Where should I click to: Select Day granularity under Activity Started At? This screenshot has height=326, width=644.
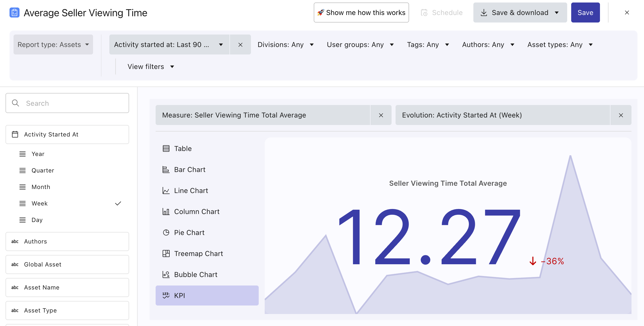[37, 220]
